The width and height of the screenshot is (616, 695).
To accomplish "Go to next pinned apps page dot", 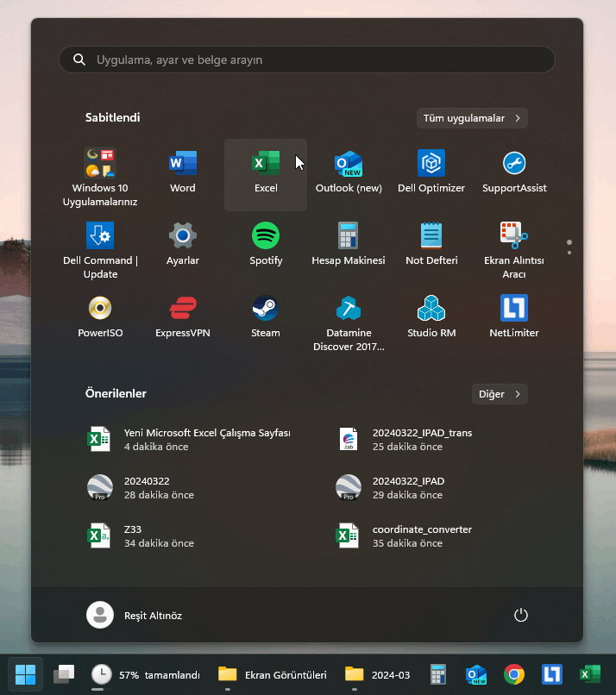I will (x=569, y=253).
